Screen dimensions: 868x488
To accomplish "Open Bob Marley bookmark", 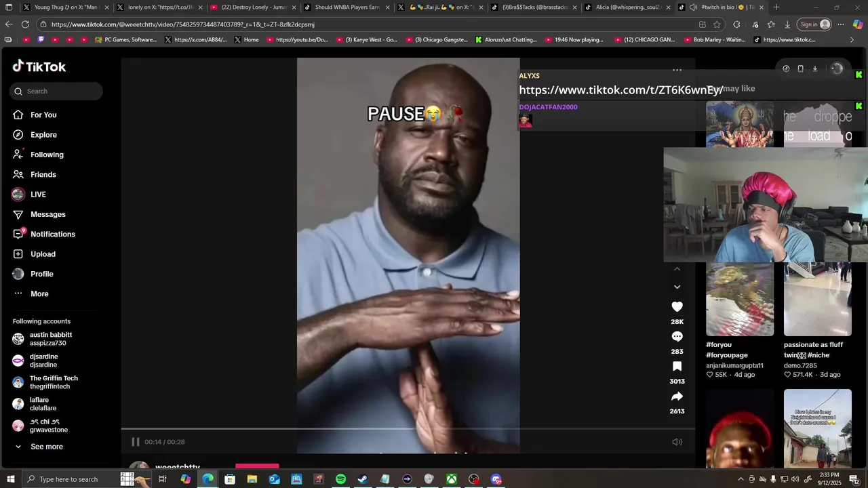I will click(714, 40).
